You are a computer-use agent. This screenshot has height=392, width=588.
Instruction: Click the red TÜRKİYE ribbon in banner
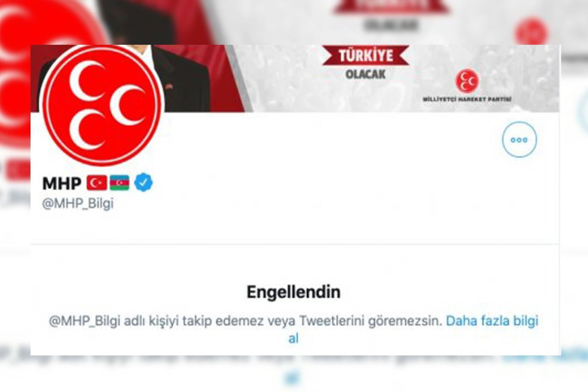pyautogui.click(x=365, y=56)
